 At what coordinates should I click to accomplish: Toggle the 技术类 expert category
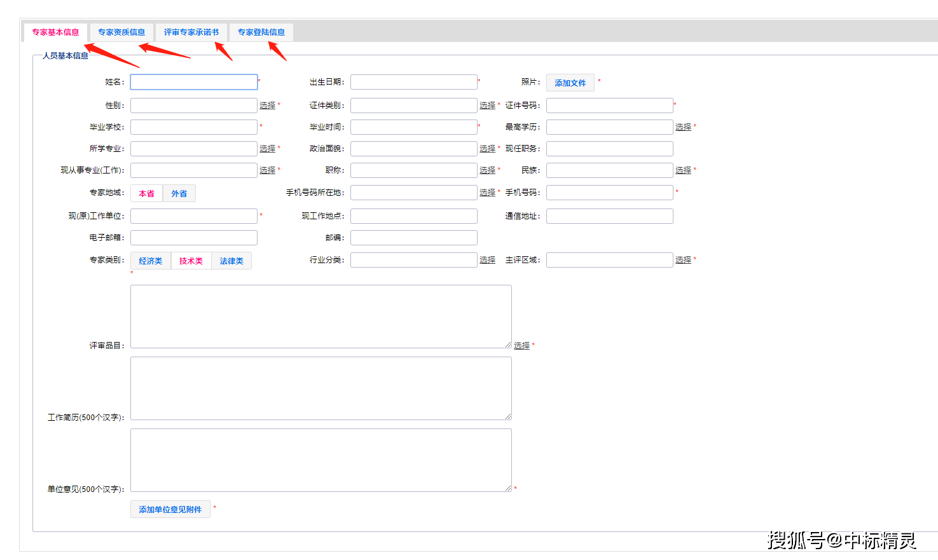(x=191, y=261)
